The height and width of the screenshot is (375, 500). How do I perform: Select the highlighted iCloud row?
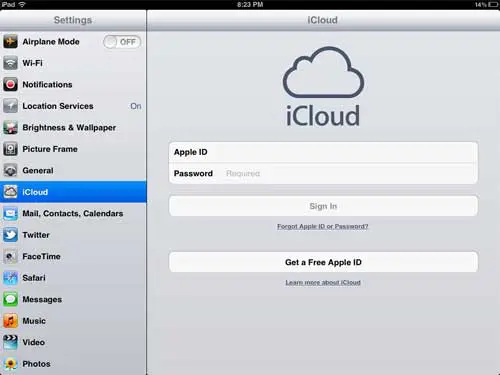coord(73,192)
